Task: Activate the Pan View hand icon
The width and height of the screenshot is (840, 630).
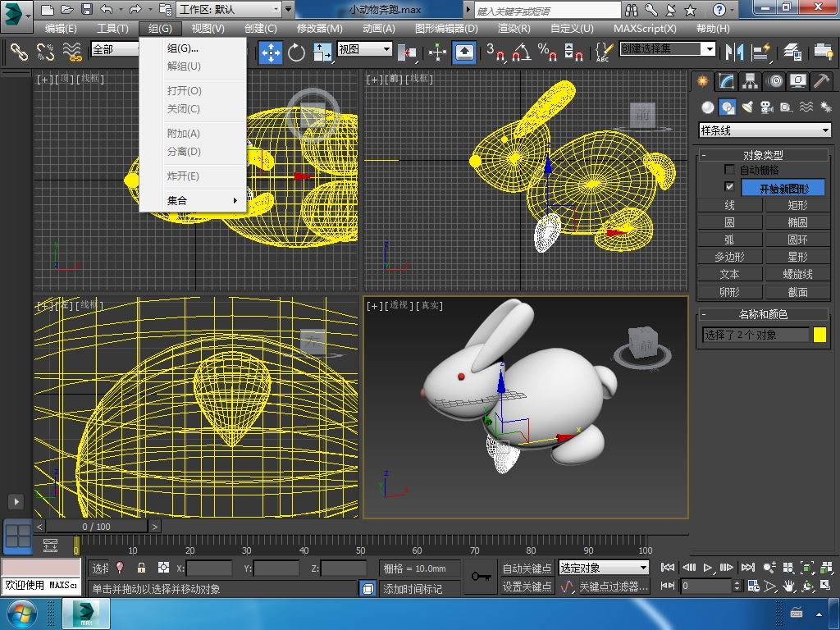Action: click(788, 587)
